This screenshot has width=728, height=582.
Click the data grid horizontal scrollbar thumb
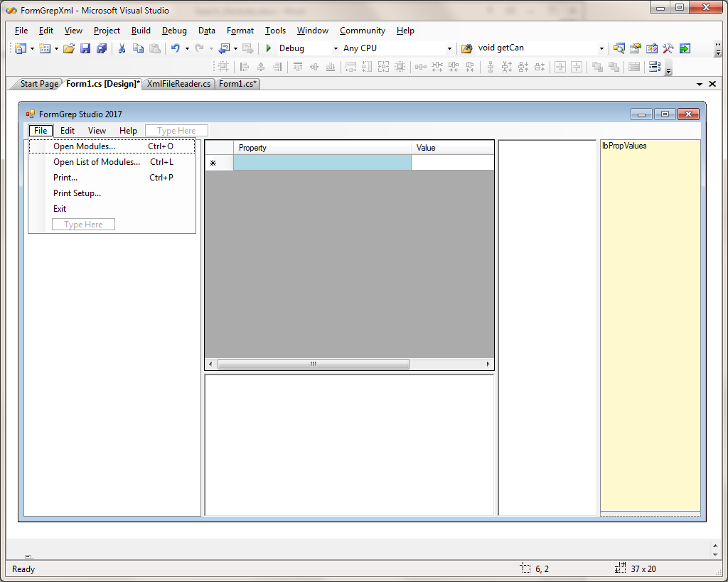point(314,365)
